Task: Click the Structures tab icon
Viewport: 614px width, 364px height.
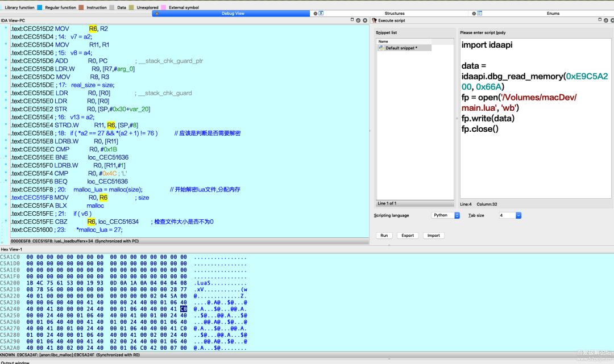Action: pos(321,13)
